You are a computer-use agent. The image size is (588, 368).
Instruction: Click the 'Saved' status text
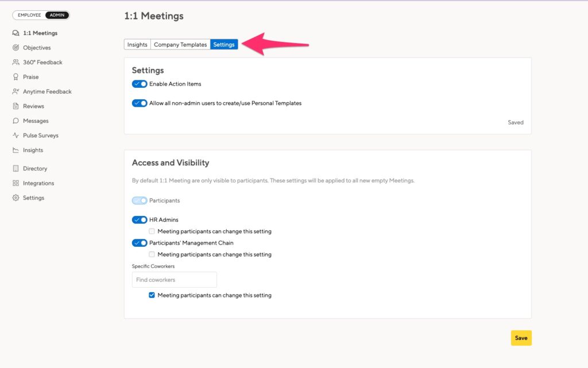[x=516, y=122]
